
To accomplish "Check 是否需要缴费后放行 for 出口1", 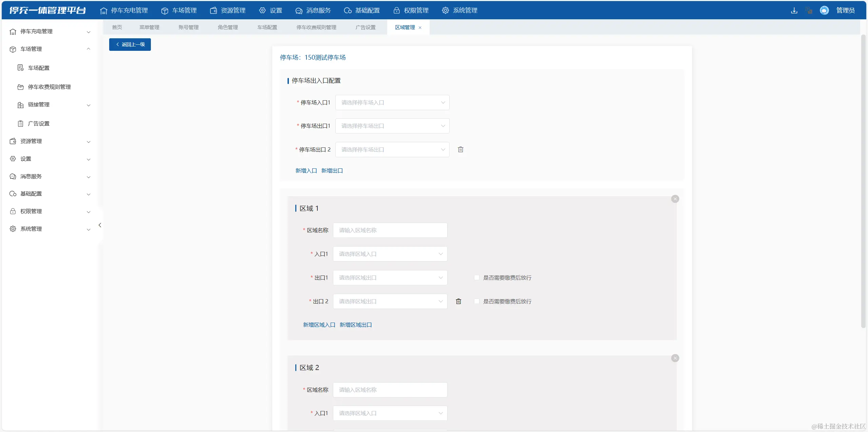I will click(477, 277).
